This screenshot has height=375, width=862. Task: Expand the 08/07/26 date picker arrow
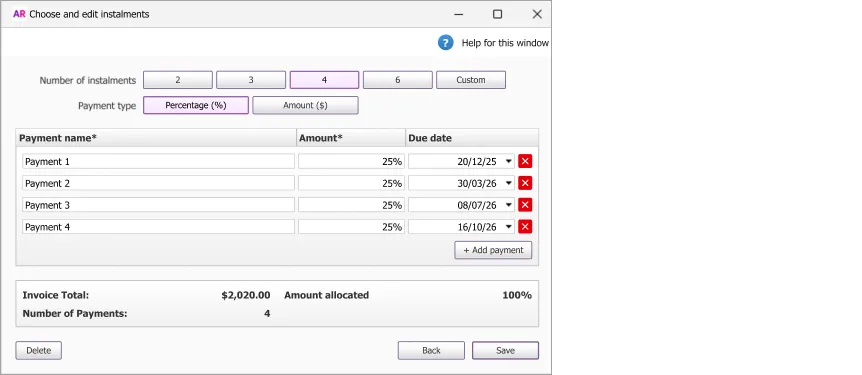(509, 205)
